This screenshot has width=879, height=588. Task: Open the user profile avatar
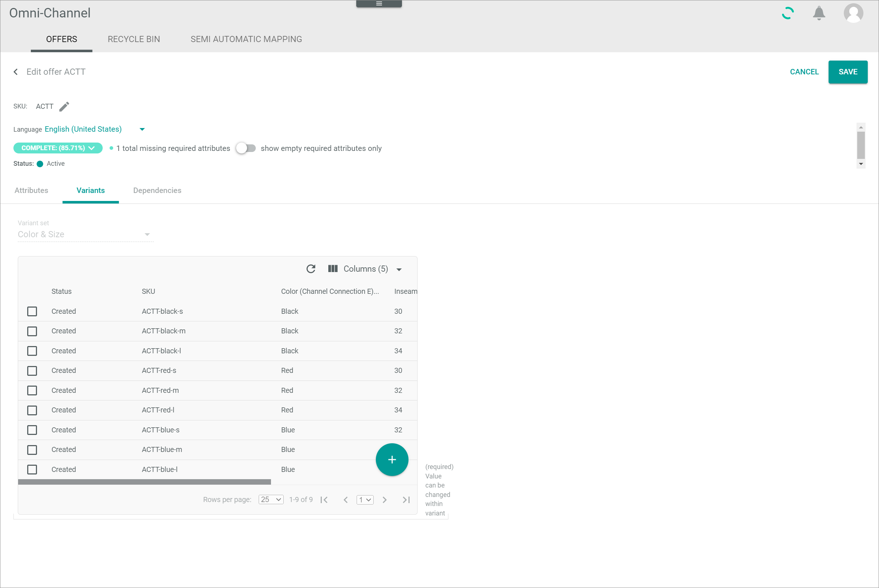853,13
